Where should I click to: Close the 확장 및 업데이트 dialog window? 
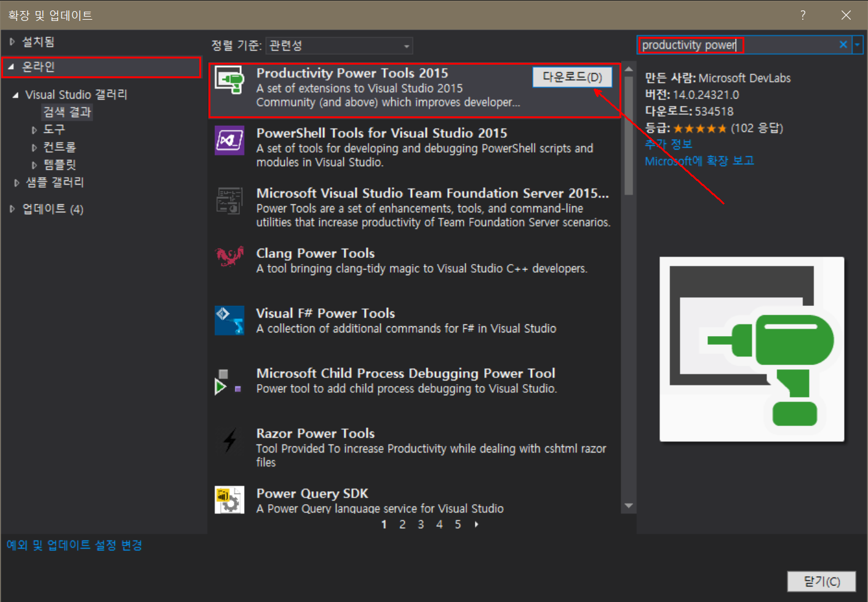(x=846, y=15)
